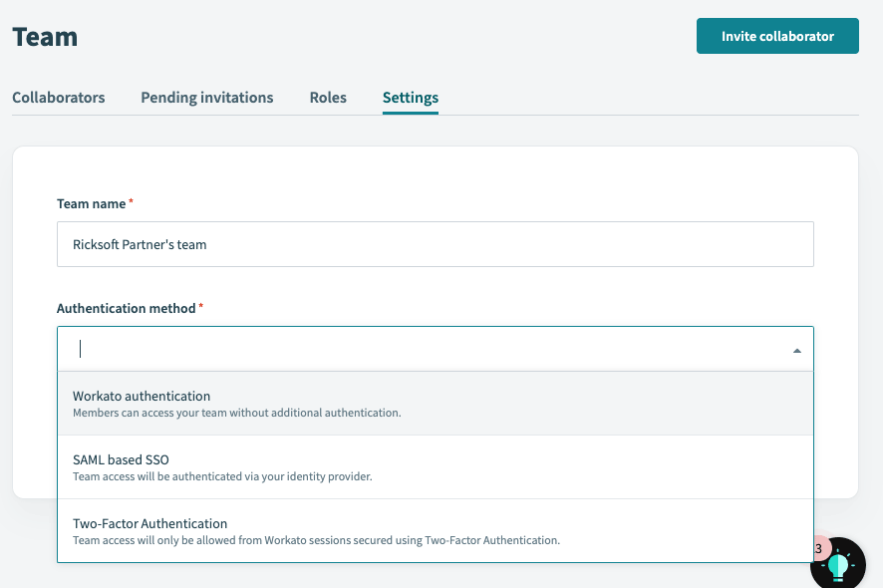Image resolution: width=883 pixels, height=588 pixels.
Task: Click the 'sessions secured using Two-Factor' description text
Action: 317,540
